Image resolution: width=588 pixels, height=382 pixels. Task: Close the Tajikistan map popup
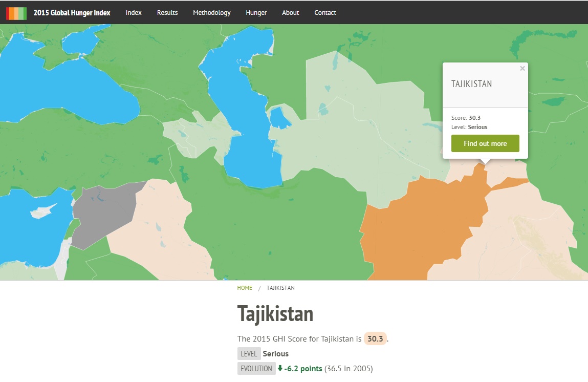(522, 69)
